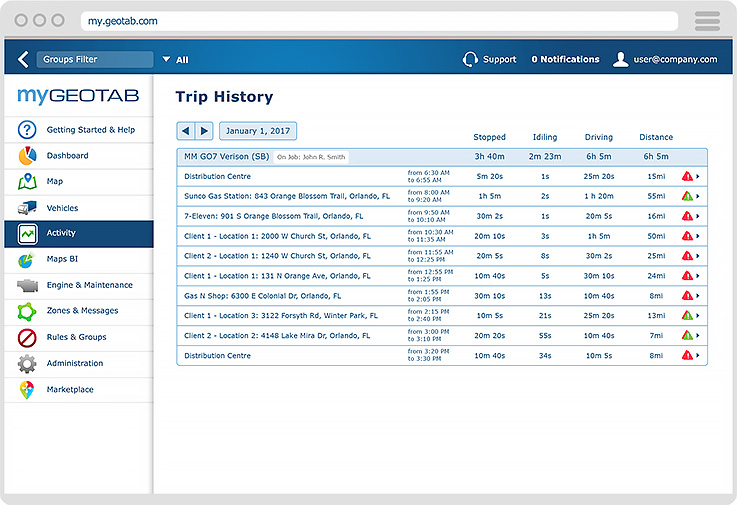Open Rules & Groups menu item
Image resolution: width=737 pixels, height=505 pixels.
(79, 338)
